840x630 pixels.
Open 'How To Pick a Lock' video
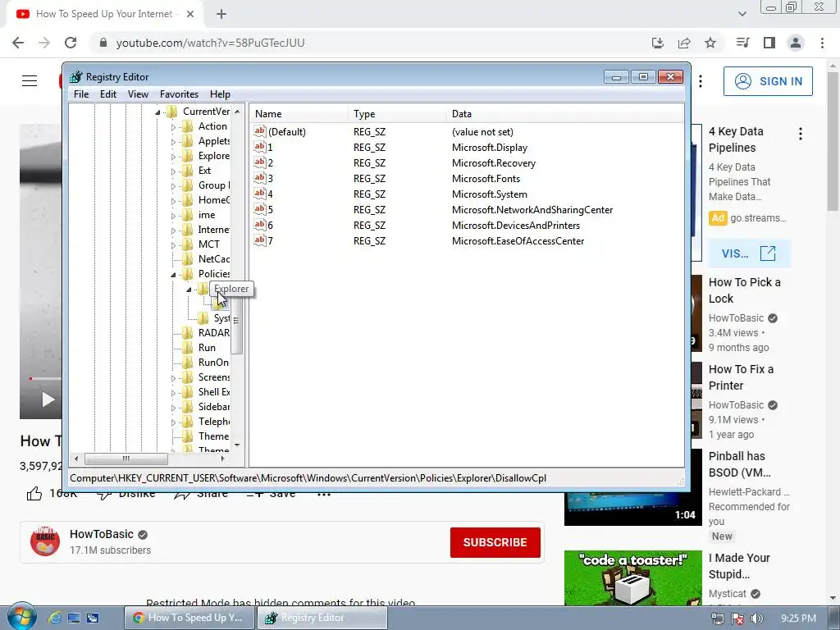[745, 290]
